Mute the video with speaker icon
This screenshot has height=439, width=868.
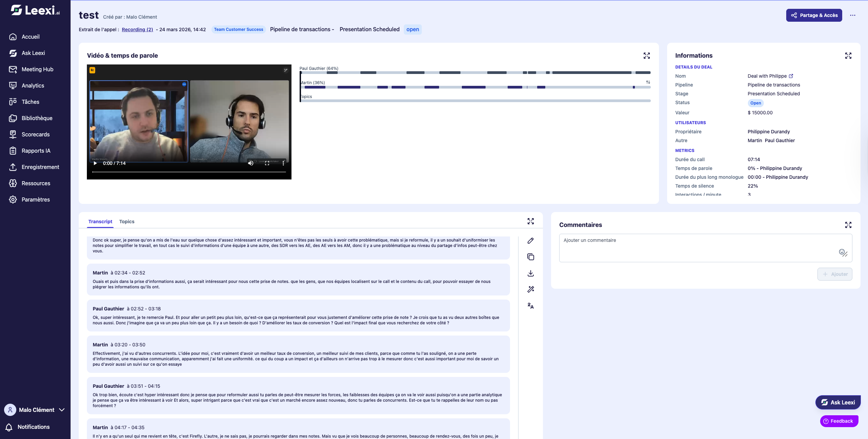point(251,163)
